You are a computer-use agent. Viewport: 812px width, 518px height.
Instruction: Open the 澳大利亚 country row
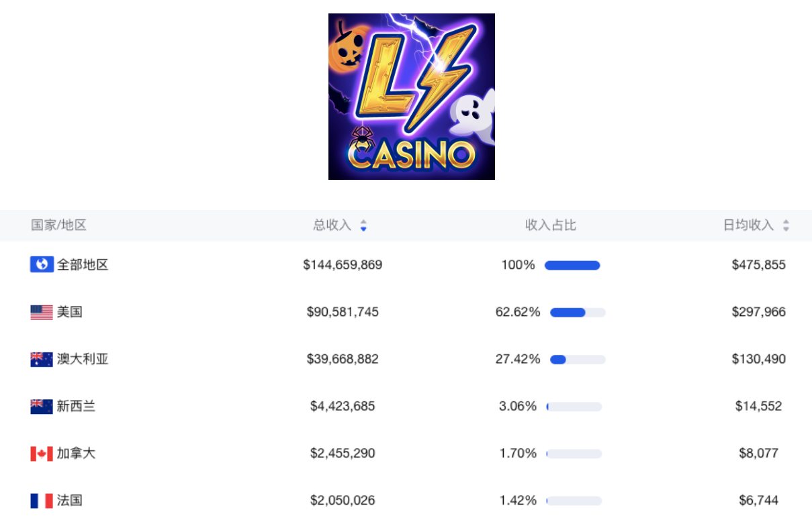[x=83, y=359]
